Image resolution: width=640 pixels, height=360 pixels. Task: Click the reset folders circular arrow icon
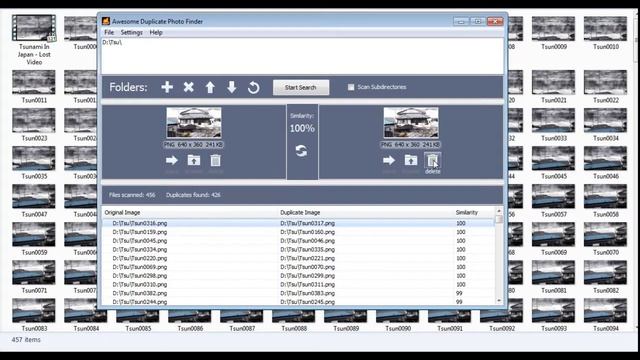[253, 87]
